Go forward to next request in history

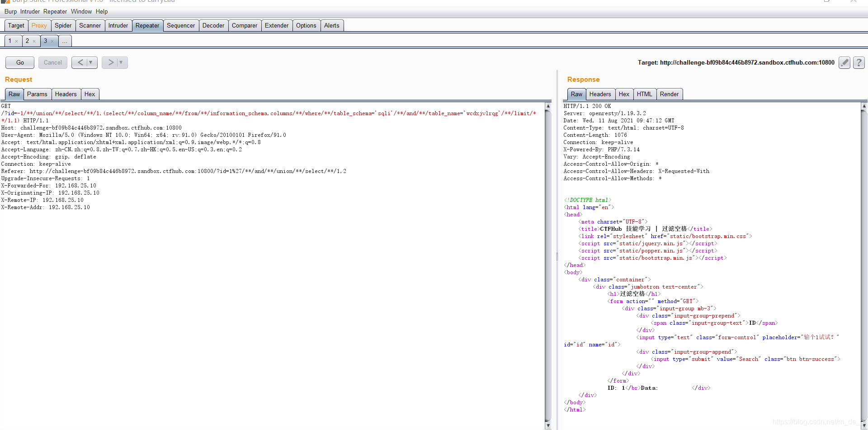tap(110, 62)
